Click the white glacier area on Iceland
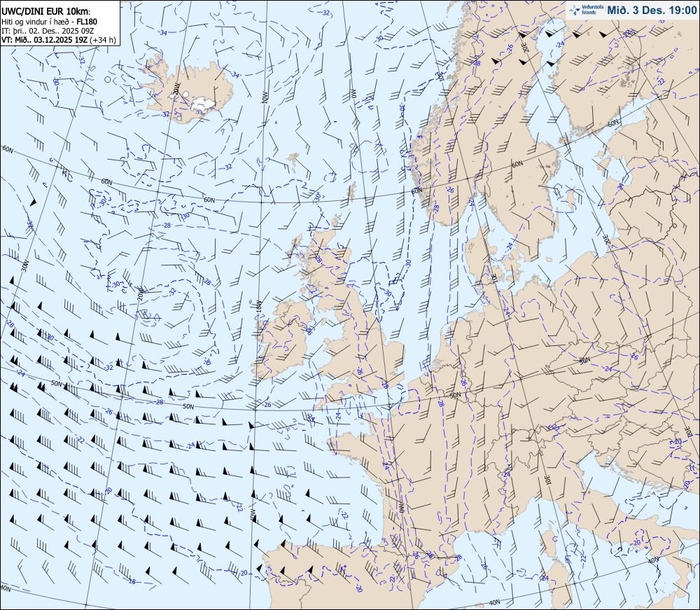The width and height of the screenshot is (700, 610). [204, 104]
